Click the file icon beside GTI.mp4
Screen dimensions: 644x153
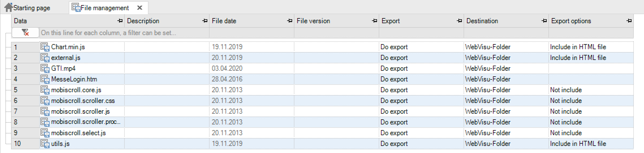pos(45,68)
